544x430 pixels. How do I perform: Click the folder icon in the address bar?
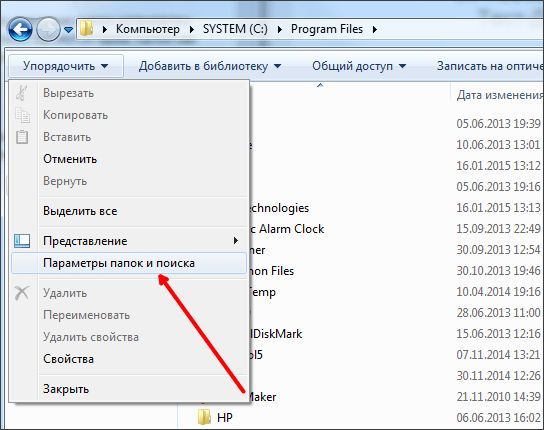pos(86,29)
